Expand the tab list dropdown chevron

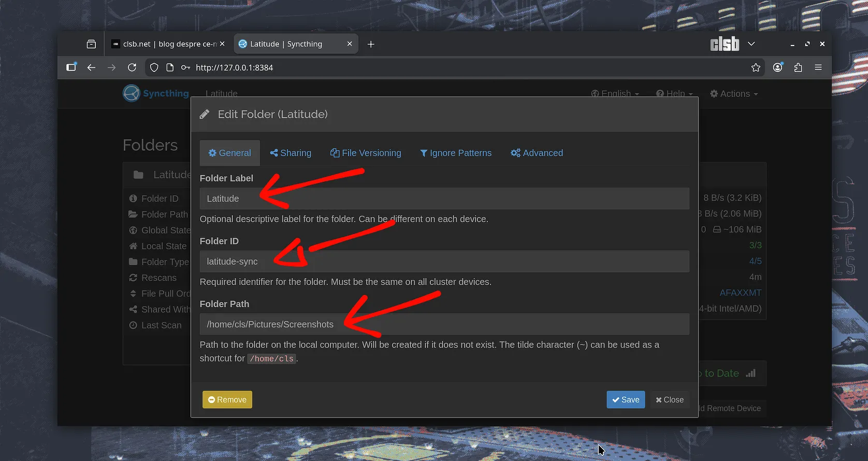(x=751, y=44)
